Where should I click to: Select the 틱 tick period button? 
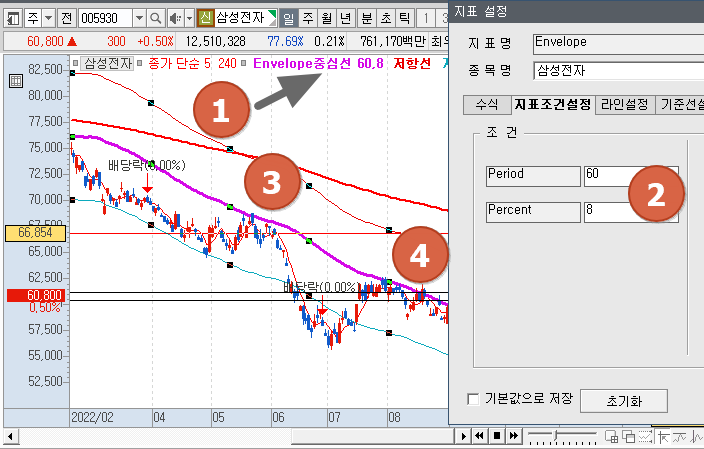click(x=405, y=18)
